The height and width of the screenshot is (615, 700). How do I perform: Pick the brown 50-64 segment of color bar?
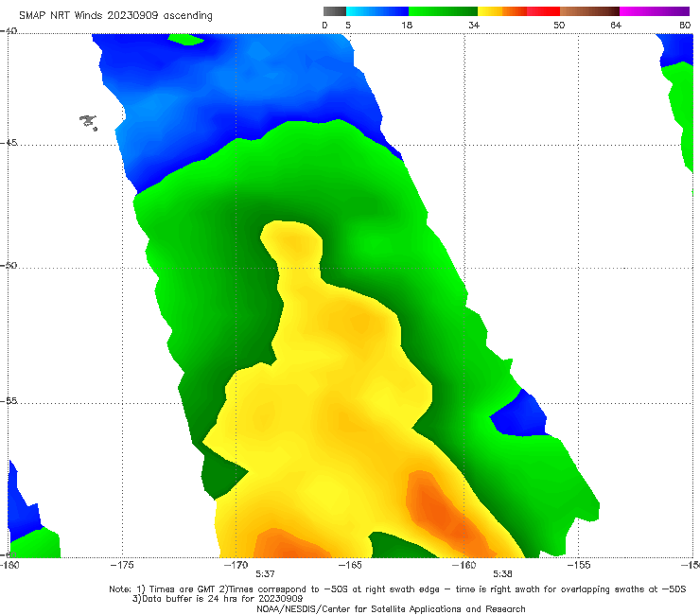589,11
